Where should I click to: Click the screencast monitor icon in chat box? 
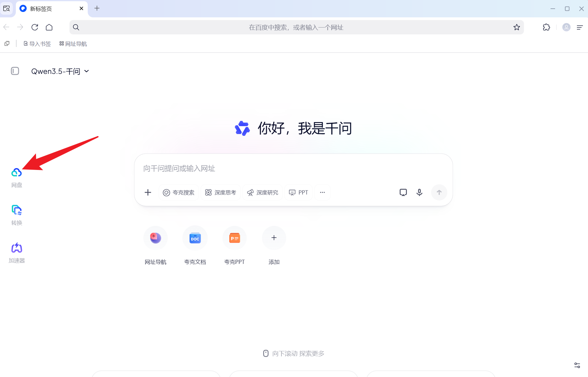pyautogui.click(x=403, y=192)
